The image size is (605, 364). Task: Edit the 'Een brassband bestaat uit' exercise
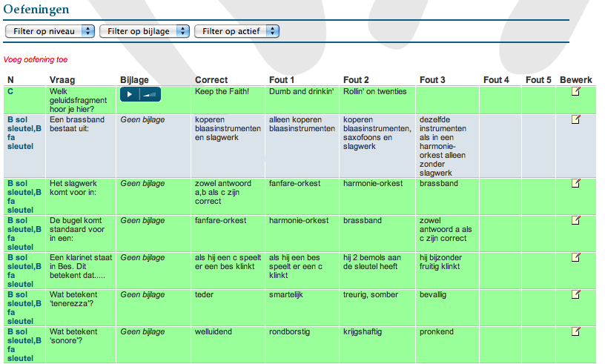575,119
